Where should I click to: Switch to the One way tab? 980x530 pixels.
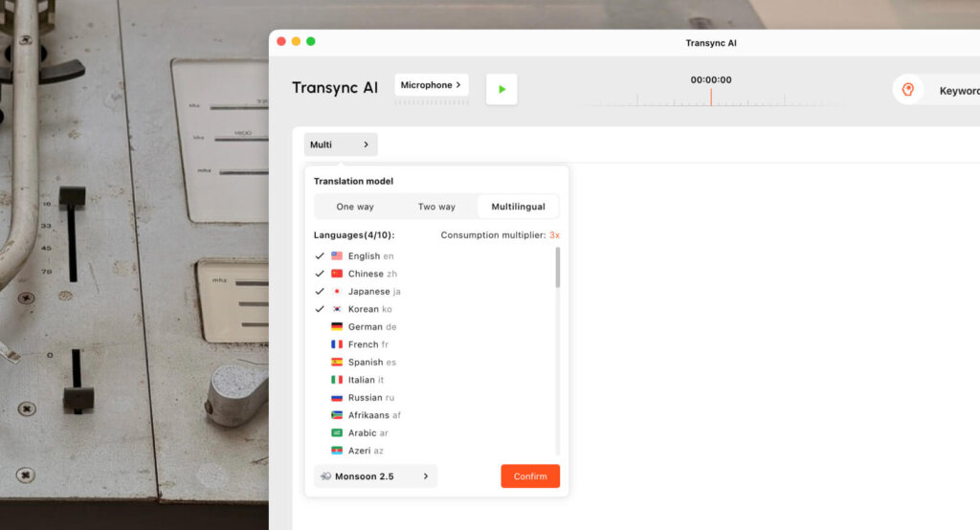pyautogui.click(x=355, y=207)
